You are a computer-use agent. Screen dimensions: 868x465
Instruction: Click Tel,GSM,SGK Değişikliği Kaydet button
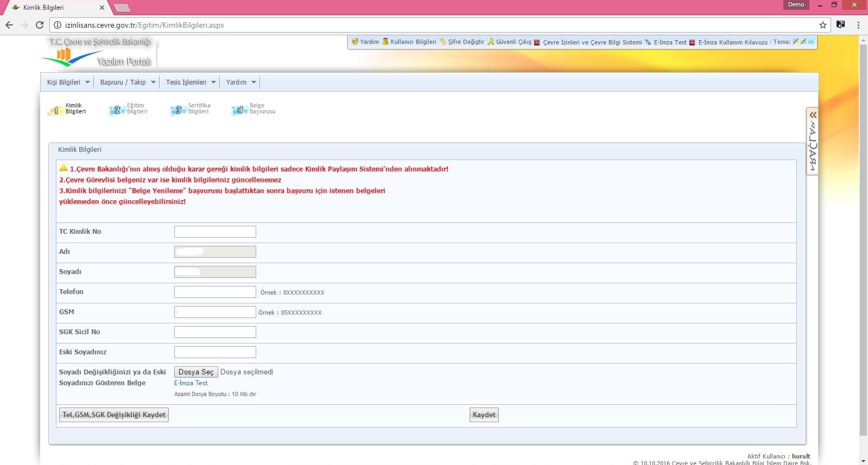[x=113, y=415]
